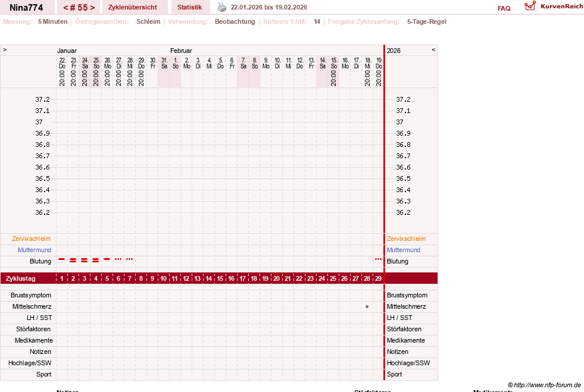The image size is (584, 392).
Task: Open the nfp-forum.de copyright link
Action: [x=544, y=385]
